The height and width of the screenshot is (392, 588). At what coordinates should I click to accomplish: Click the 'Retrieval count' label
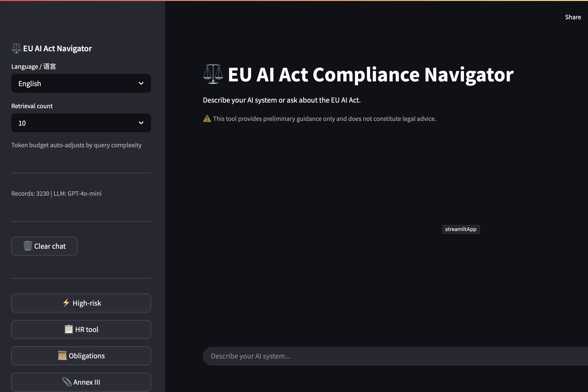click(x=32, y=106)
